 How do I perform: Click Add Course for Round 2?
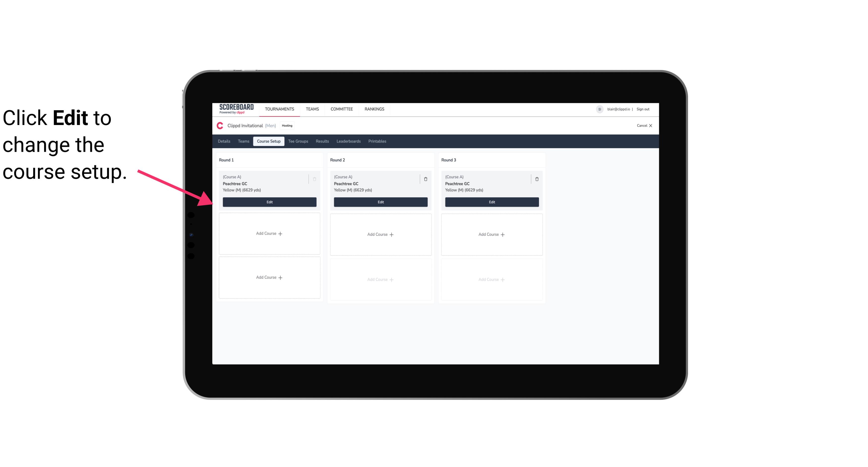380,234
